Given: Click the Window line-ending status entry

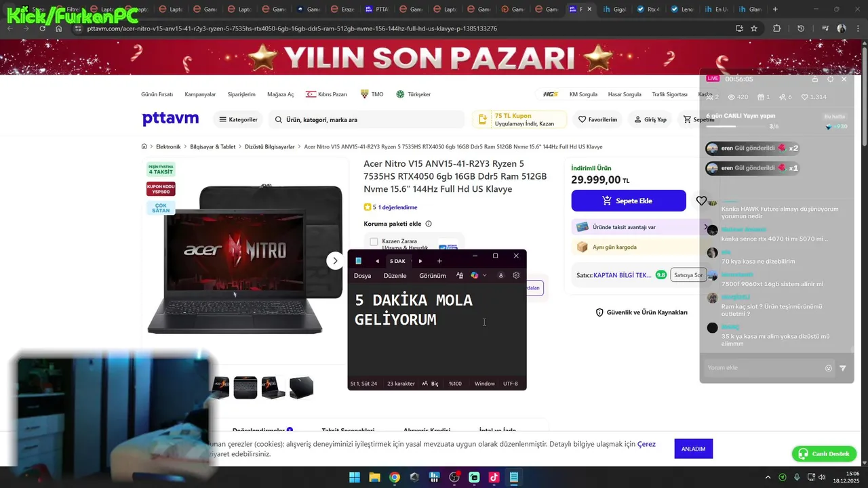Looking at the screenshot, I should click(x=484, y=384).
